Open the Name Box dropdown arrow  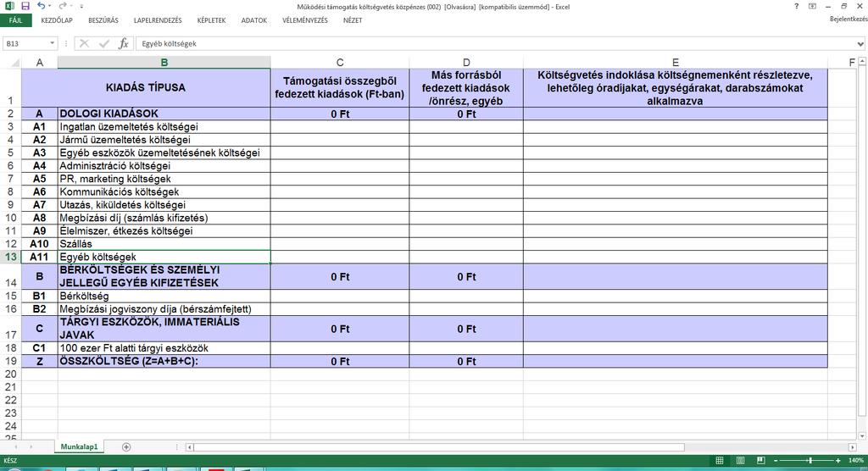[52, 43]
